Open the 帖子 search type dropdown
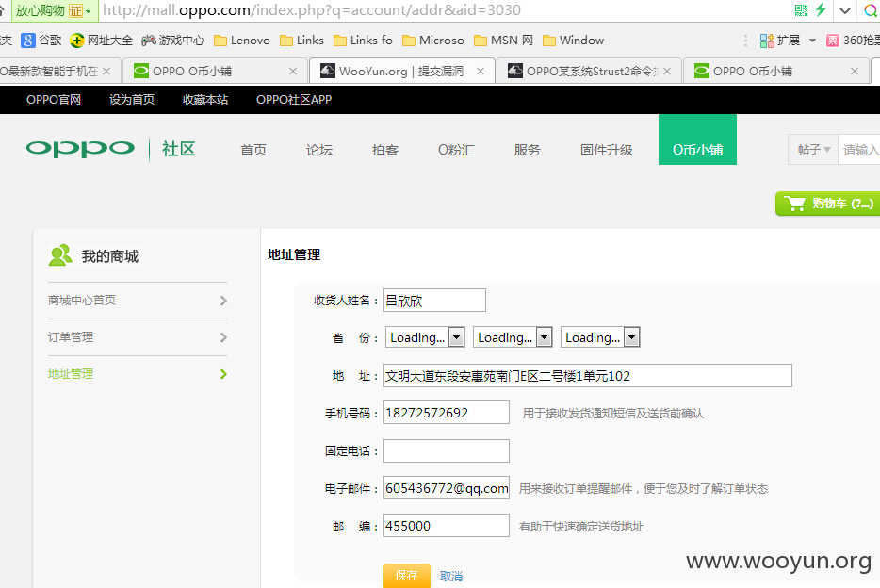 [x=813, y=149]
